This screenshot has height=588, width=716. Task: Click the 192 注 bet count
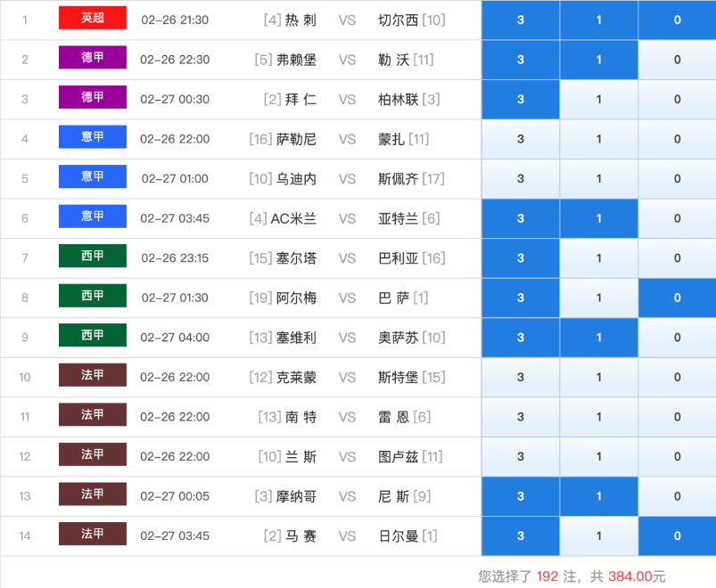pyautogui.click(x=556, y=576)
